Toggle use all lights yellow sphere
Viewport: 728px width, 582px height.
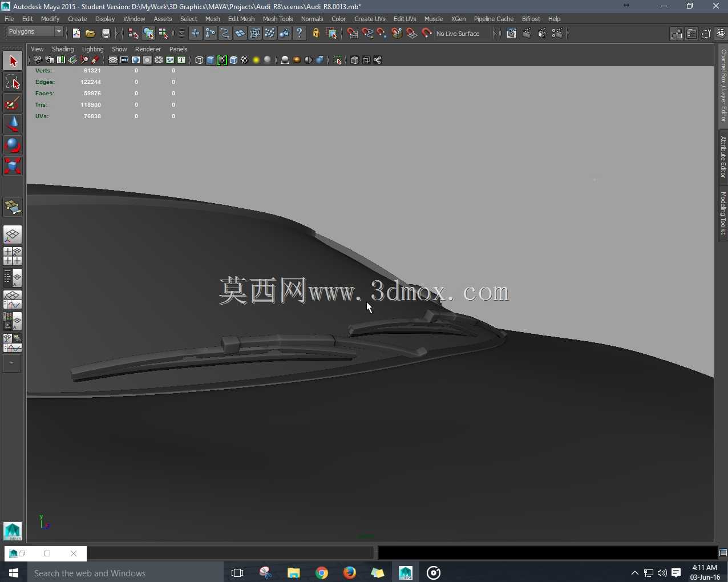(256, 60)
